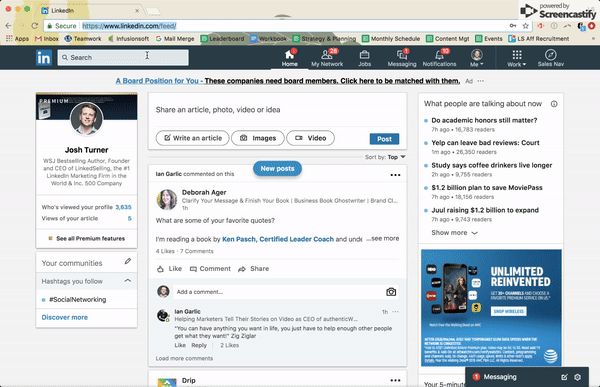Like the Deborah Ager post
Screen dimensions: 600x387
pos(169,269)
